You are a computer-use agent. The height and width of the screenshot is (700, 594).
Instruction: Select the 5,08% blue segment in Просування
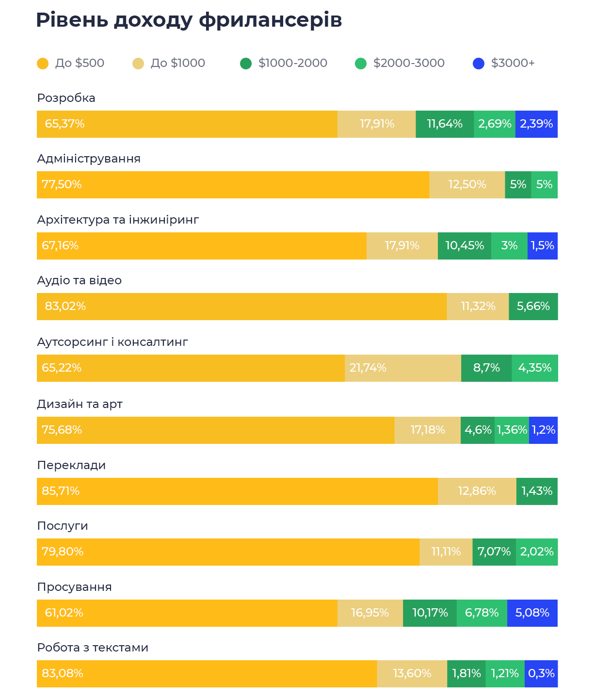tap(532, 613)
